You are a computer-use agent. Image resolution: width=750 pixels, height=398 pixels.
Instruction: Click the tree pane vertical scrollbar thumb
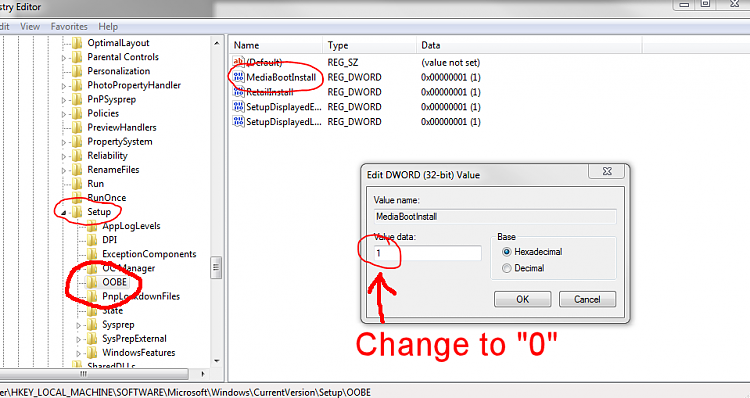click(216, 268)
